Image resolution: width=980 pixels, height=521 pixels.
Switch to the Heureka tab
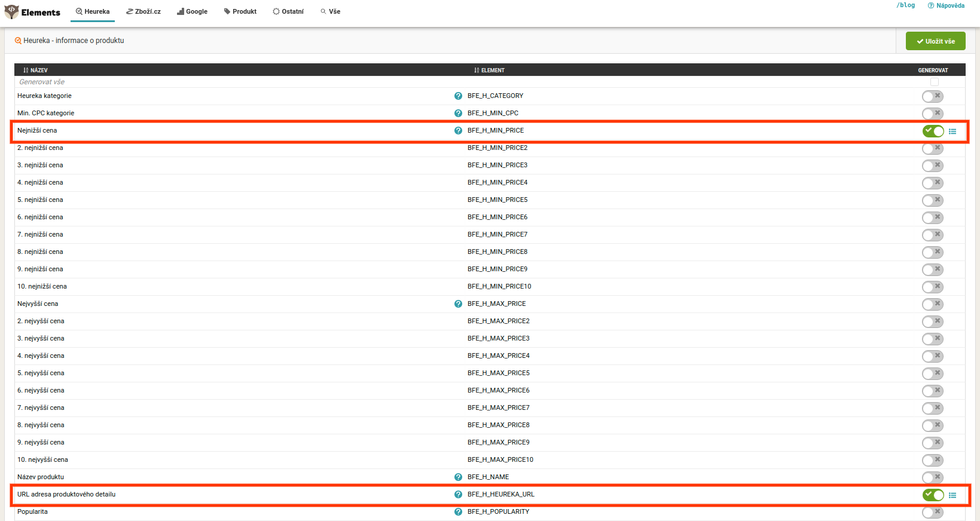click(x=93, y=11)
